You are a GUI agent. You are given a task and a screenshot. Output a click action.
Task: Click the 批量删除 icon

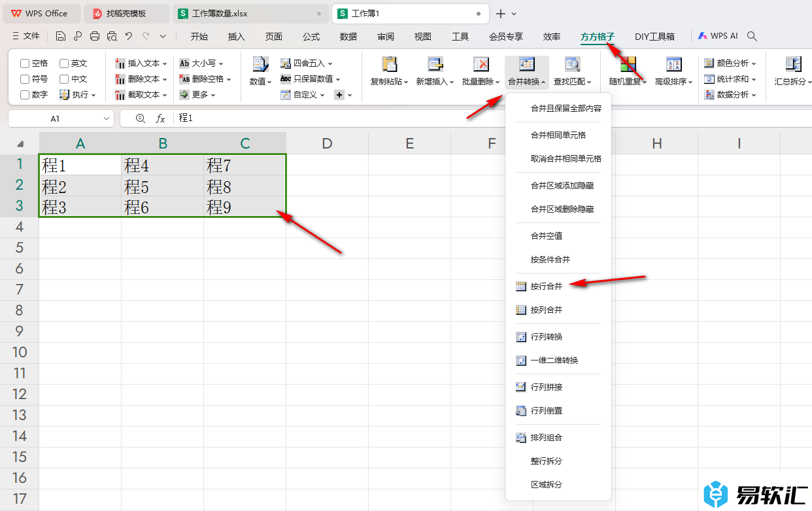(481, 64)
